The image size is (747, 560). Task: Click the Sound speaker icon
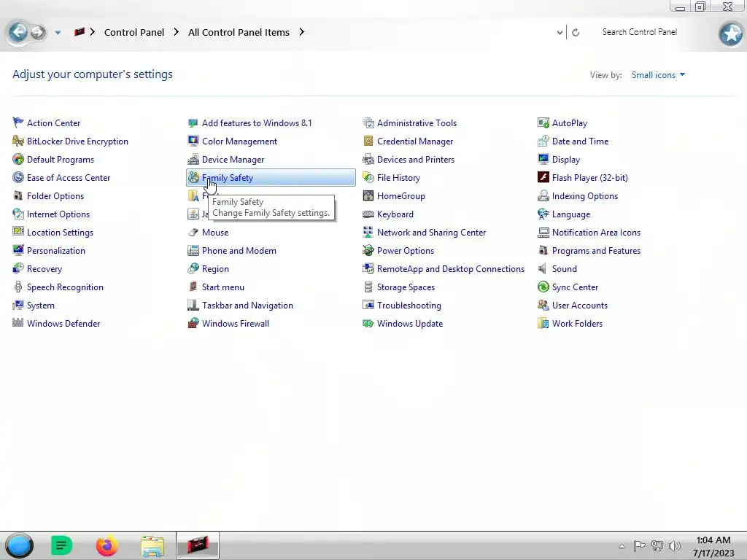pyautogui.click(x=543, y=268)
